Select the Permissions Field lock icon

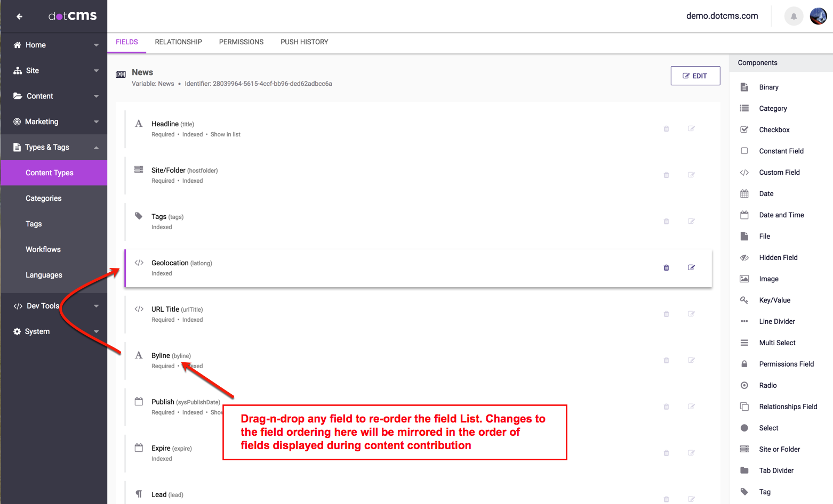point(744,364)
